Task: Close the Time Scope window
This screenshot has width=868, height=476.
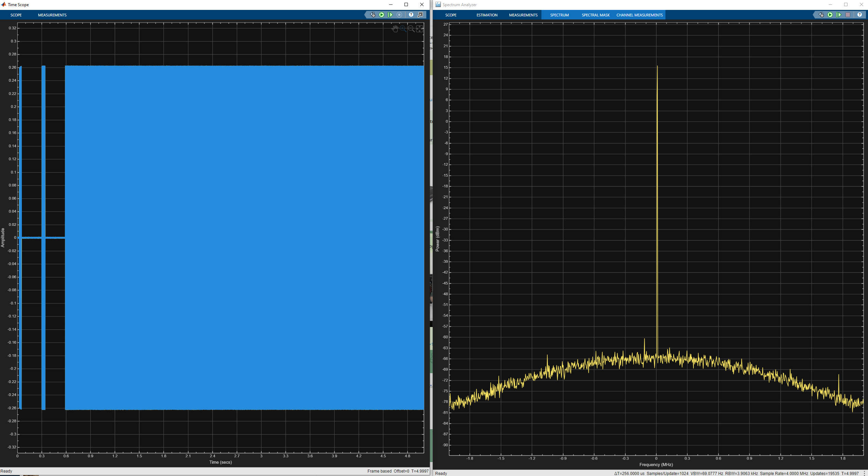Action: pyautogui.click(x=422, y=4)
